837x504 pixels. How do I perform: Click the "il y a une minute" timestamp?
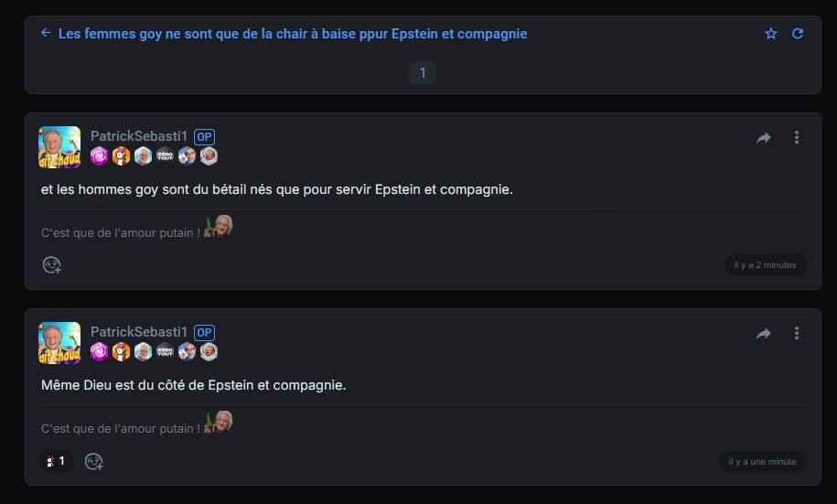(762, 462)
